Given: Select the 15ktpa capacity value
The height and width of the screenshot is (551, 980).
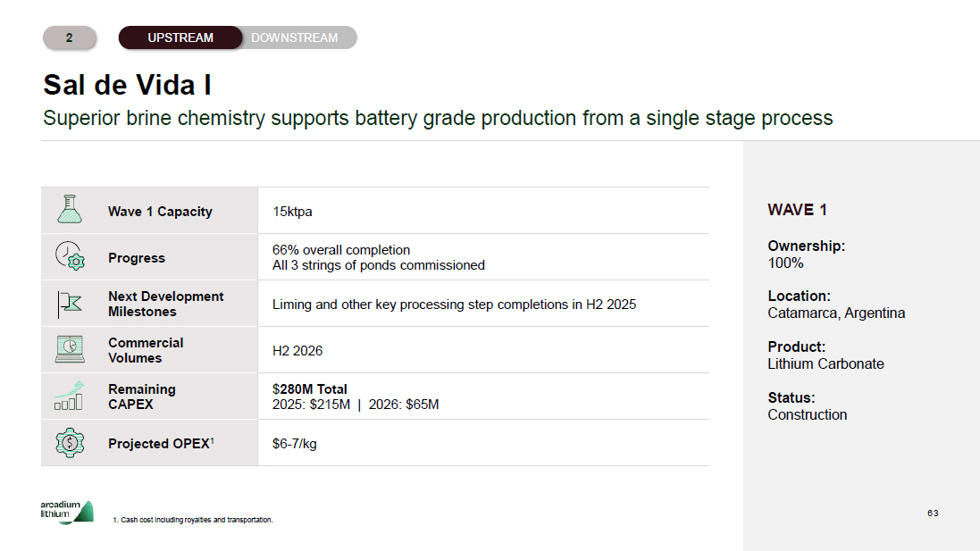Looking at the screenshot, I should click(292, 212).
